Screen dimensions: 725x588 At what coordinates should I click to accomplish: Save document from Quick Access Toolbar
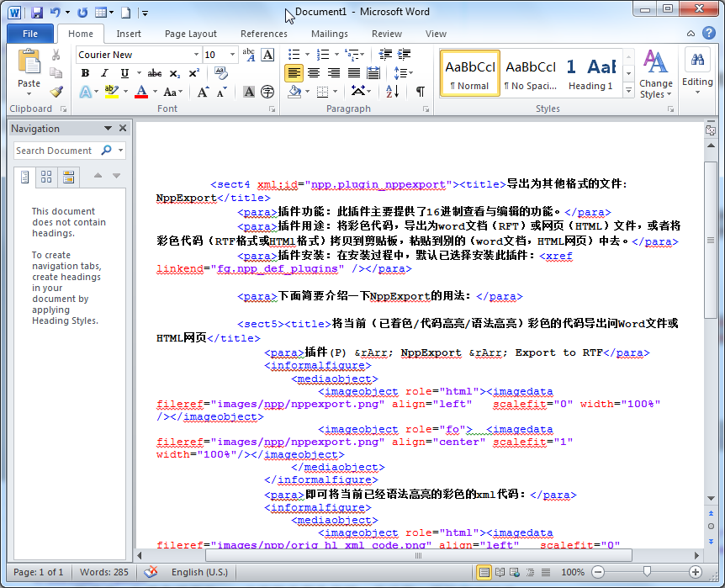[x=37, y=13]
